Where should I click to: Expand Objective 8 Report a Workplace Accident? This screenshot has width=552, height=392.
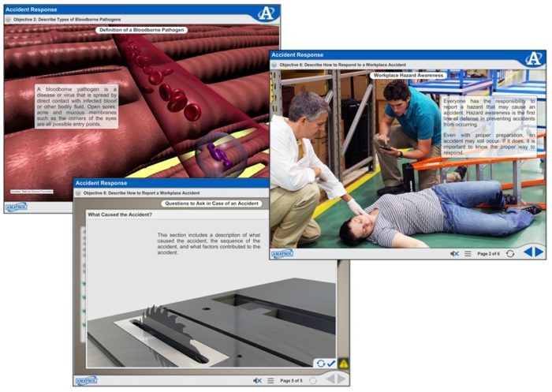tap(79, 192)
